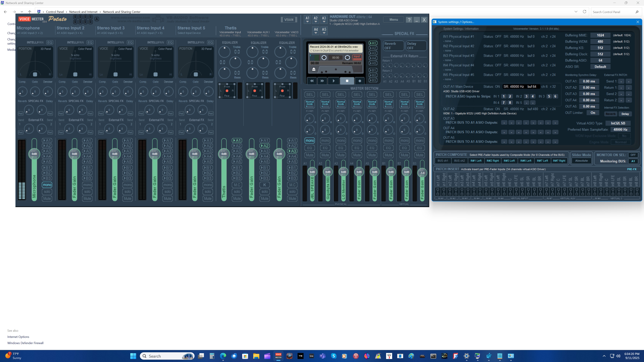The width and height of the screenshot is (644, 362).
Task: Change Preferred Main SampleRate 48000 Hz
Action: [x=620, y=129]
